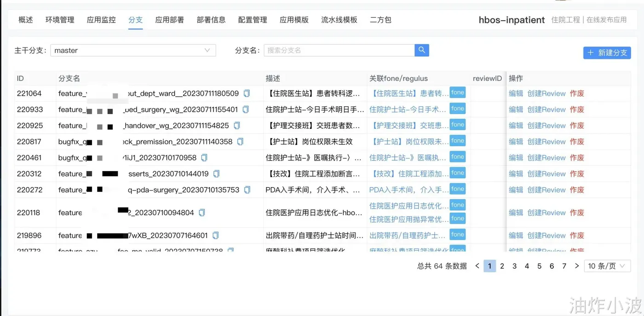Copy branch name for ID 220461

pos(204,158)
